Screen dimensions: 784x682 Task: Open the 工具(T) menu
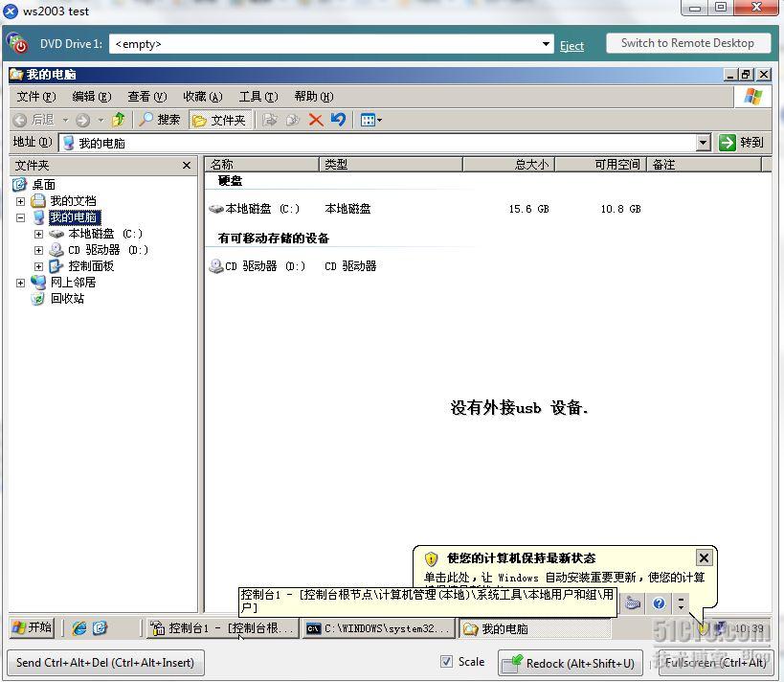(x=258, y=97)
